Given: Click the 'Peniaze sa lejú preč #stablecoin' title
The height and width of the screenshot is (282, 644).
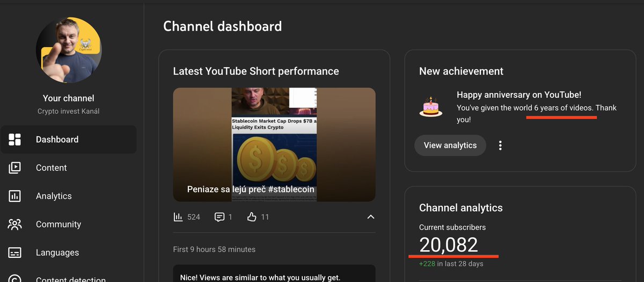Looking at the screenshot, I should pyautogui.click(x=251, y=190).
